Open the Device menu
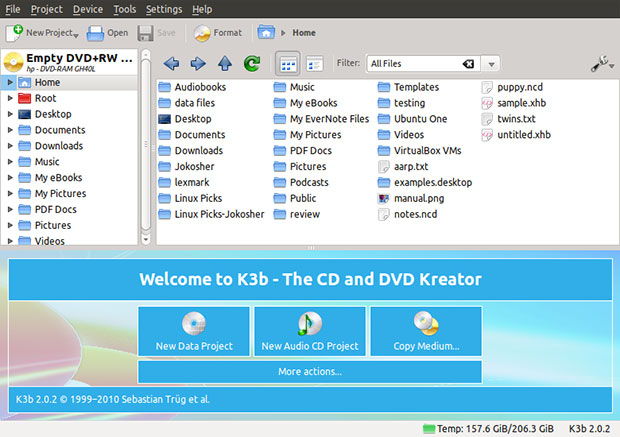Screen dimensions: 620x437 click(x=88, y=9)
